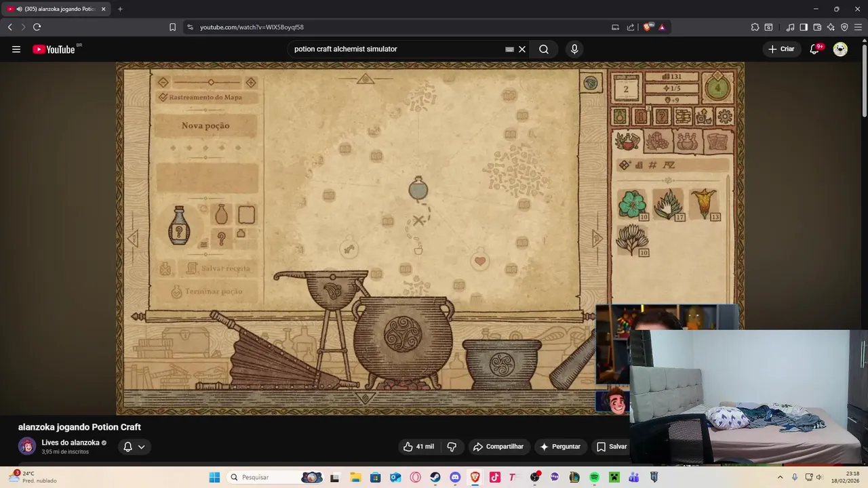Image resolution: width=868 pixels, height=488 pixels.
Task: Open the recipe book icon in game toolbar
Action: point(641,116)
